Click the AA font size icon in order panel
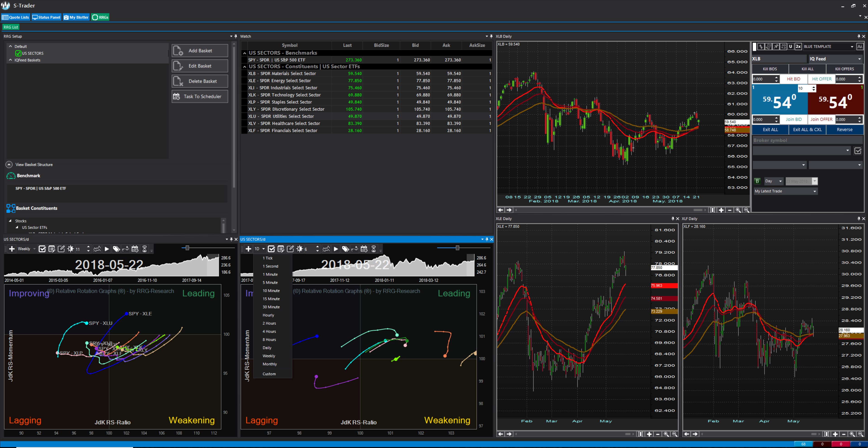868x448 pixels. coord(860,46)
